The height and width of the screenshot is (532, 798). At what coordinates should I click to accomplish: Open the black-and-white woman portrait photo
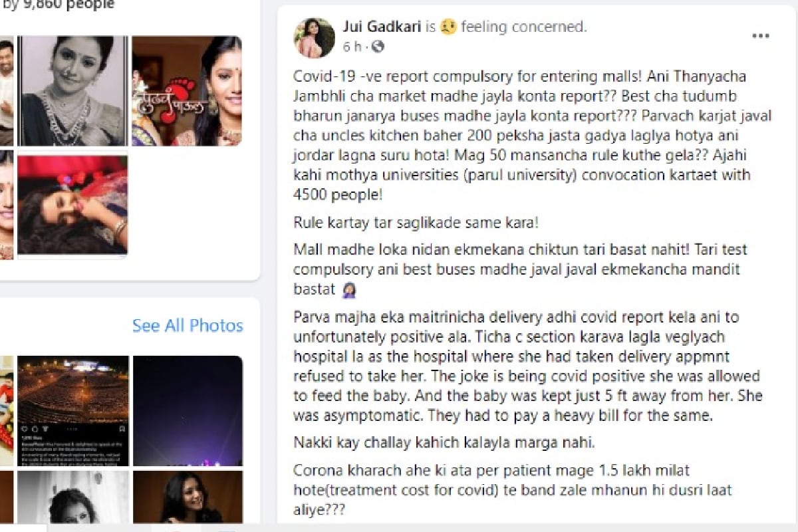tap(73, 497)
